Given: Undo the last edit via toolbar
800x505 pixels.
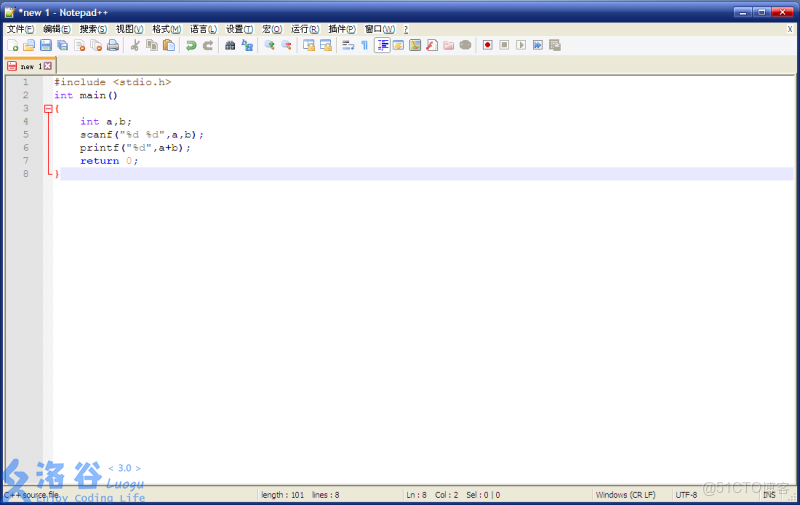Looking at the screenshot, I should click(x=191, y=45).
